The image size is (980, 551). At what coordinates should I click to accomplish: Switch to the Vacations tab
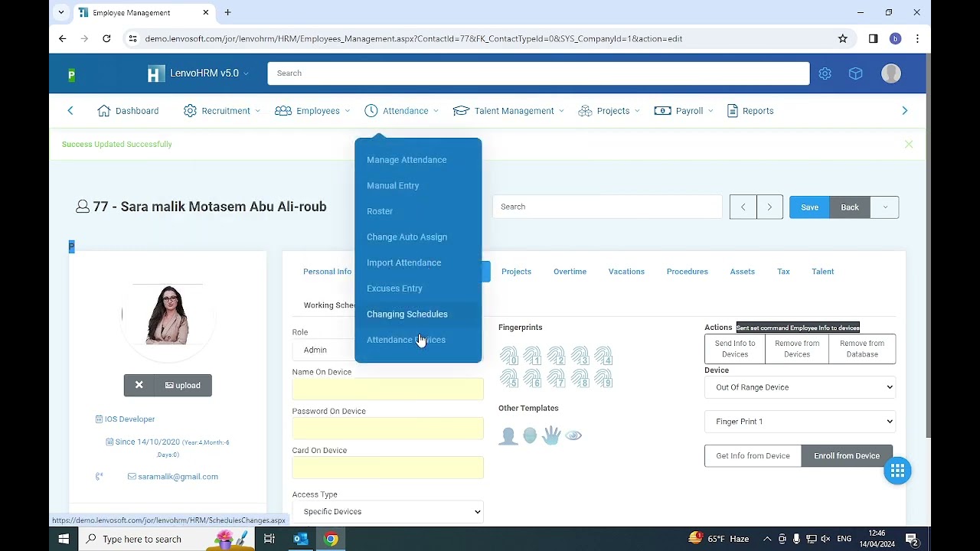point(626,272)
